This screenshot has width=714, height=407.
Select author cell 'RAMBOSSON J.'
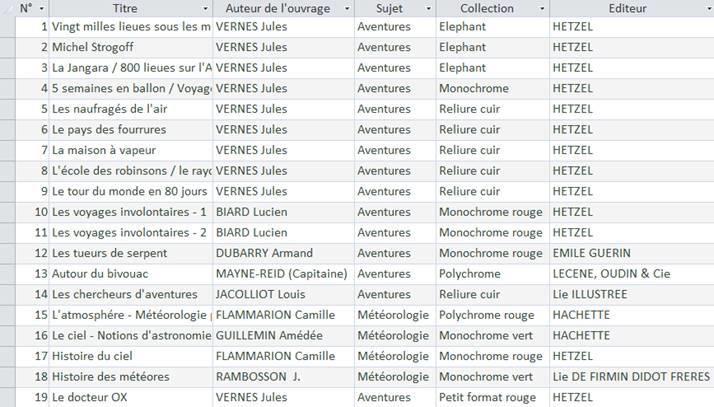point(284,377)
